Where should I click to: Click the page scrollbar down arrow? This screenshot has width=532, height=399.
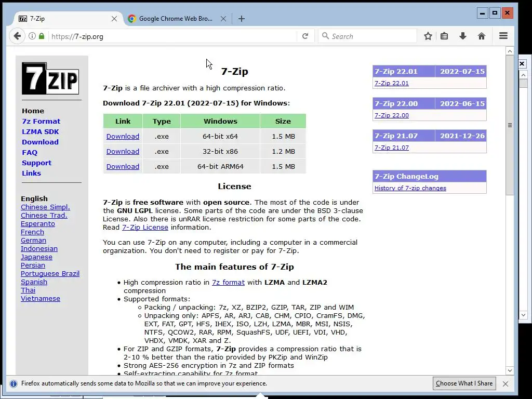510,370
